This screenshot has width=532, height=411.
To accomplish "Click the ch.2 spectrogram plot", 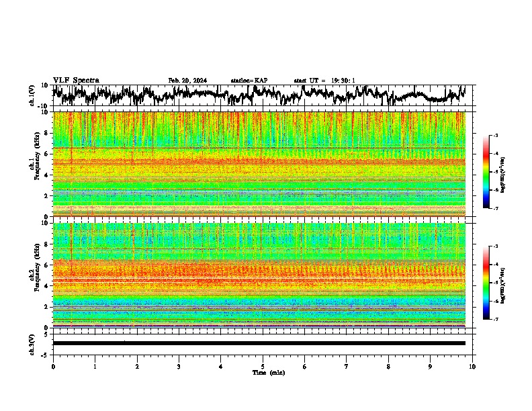I will (x=259, y=275).
